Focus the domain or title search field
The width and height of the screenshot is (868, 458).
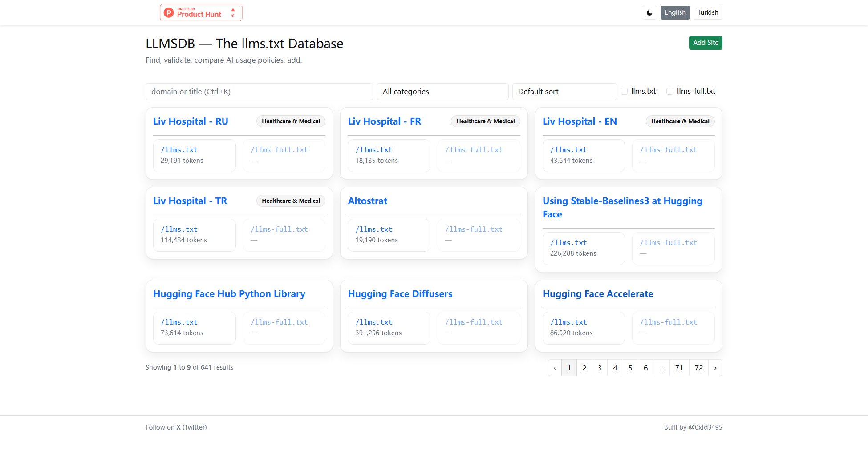tap(259, 92)
